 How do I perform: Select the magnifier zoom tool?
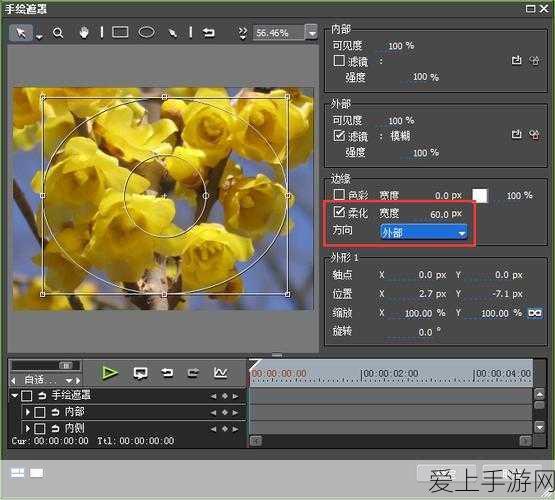click(x=58, y=33)
